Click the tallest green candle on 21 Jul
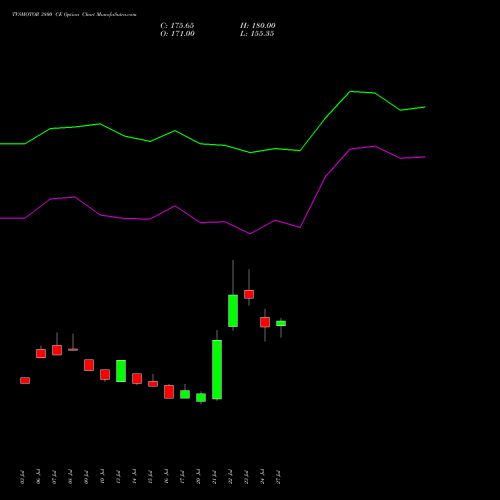This screenshot has height=500, width=500. point(217,369)
